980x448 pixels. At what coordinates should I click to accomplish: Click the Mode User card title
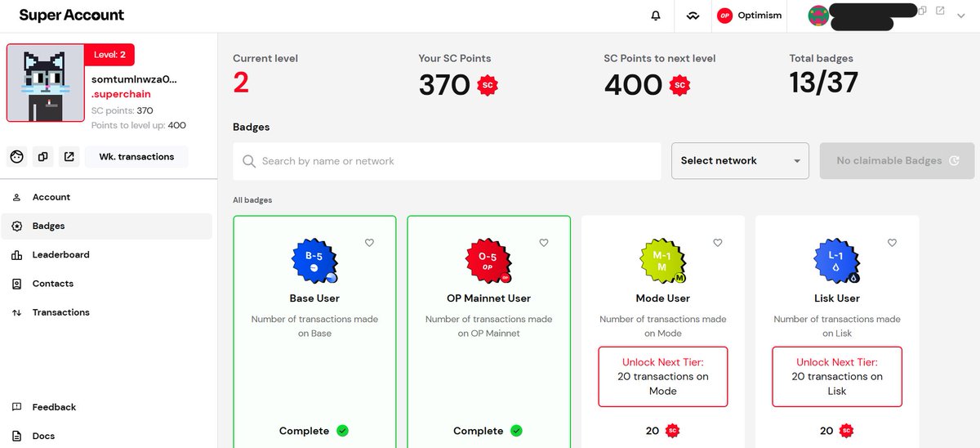coord(662,298)
